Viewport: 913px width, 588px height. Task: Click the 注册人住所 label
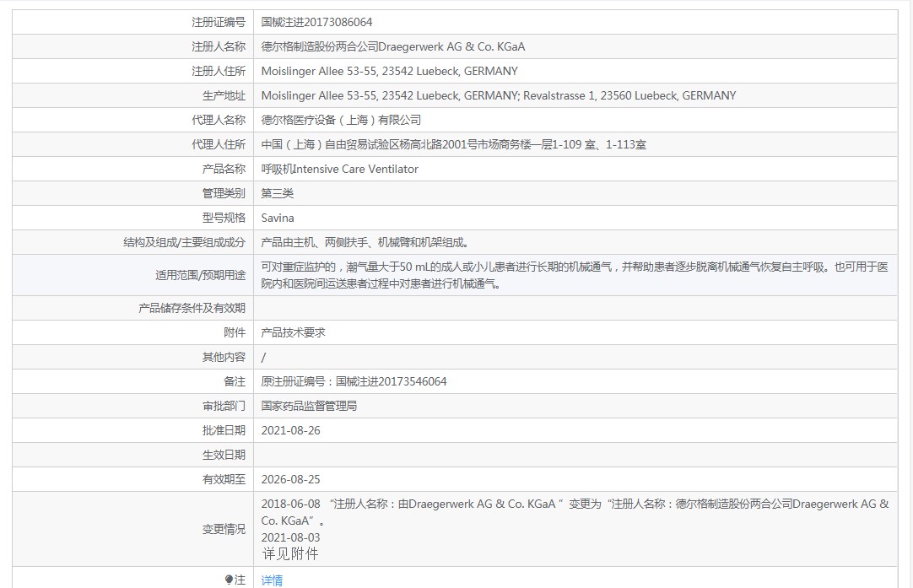pos(219,71)
